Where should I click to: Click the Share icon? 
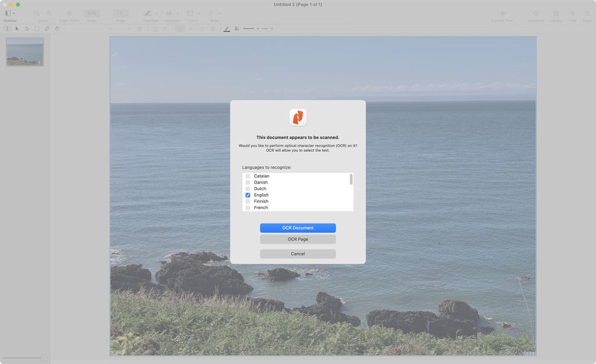click(587, 13)
